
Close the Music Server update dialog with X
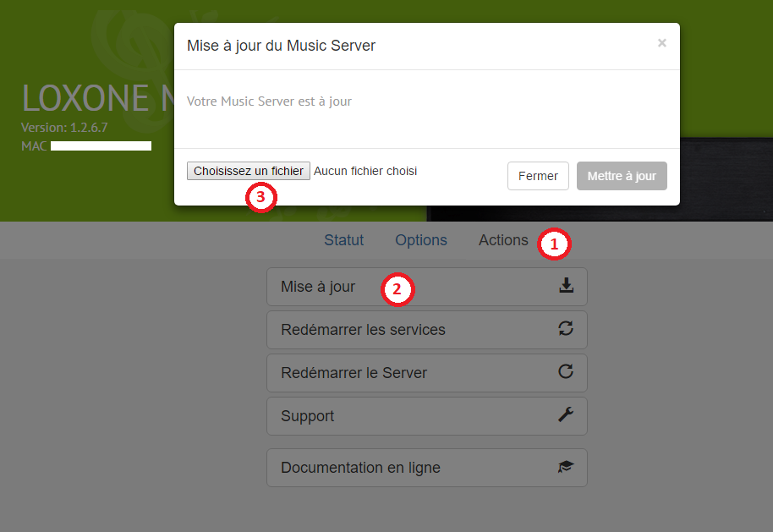pyautogui.click(x=661, y=43)
